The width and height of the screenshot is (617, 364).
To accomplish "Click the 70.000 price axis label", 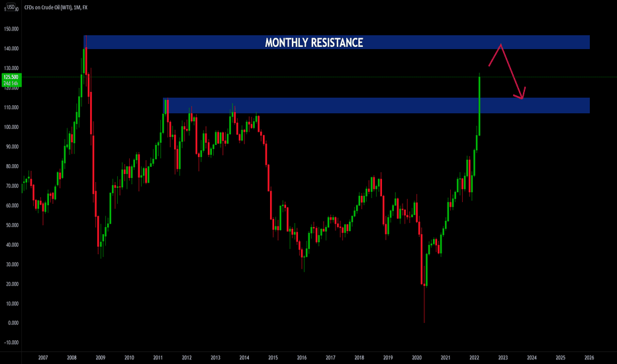I will click(12, 186).
